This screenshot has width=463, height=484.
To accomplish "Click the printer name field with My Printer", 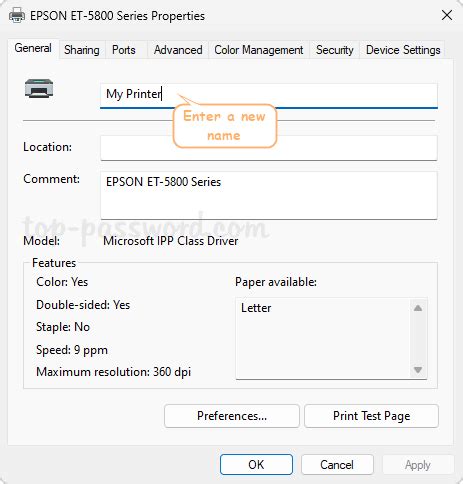I will click(269, 96).
